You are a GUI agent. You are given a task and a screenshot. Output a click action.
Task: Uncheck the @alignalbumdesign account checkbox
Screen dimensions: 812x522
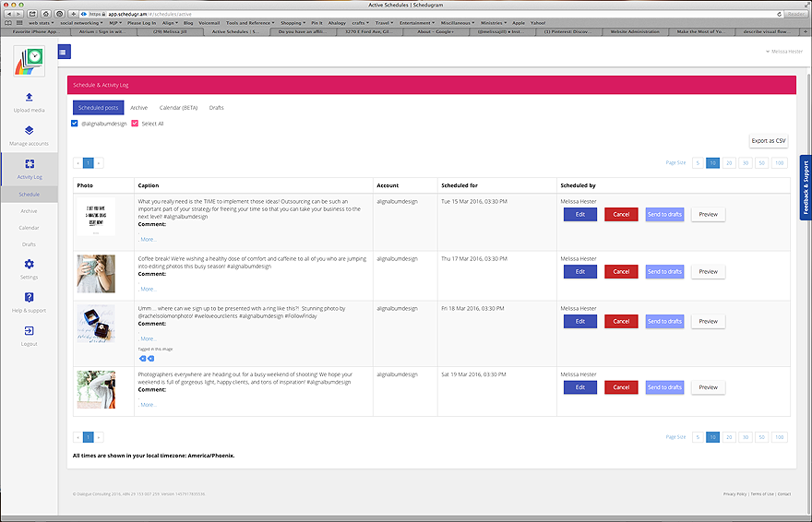coord(75,124)
